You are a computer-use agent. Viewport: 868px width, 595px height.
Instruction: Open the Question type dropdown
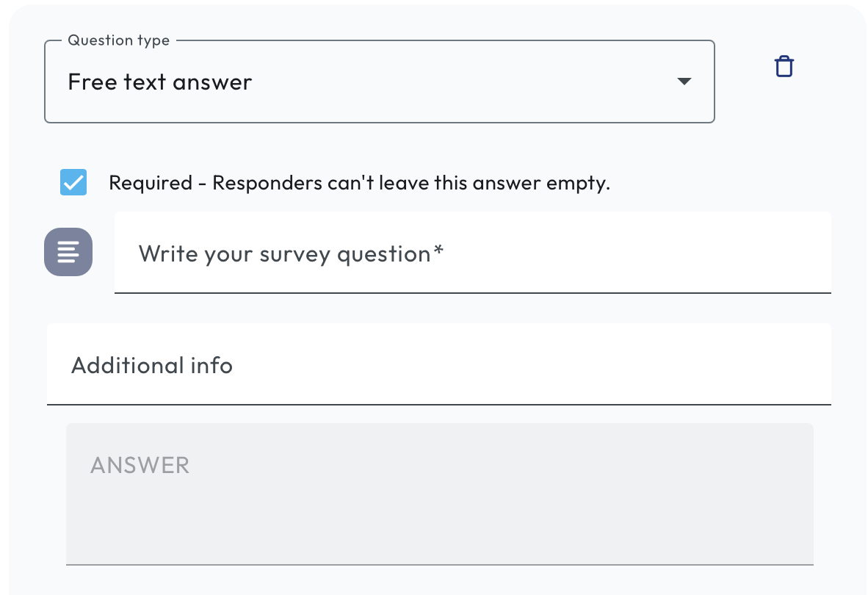pyautogui.click(x=379, y=82)
